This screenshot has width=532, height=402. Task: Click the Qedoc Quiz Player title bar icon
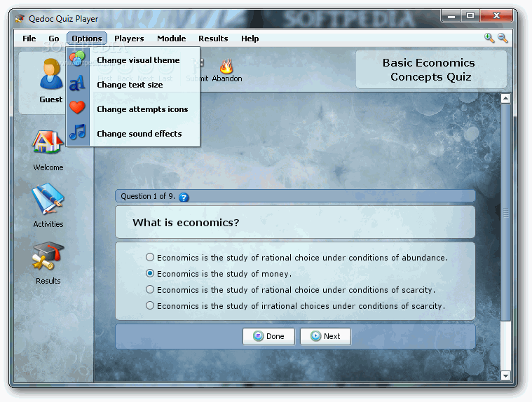click(20, 19)
